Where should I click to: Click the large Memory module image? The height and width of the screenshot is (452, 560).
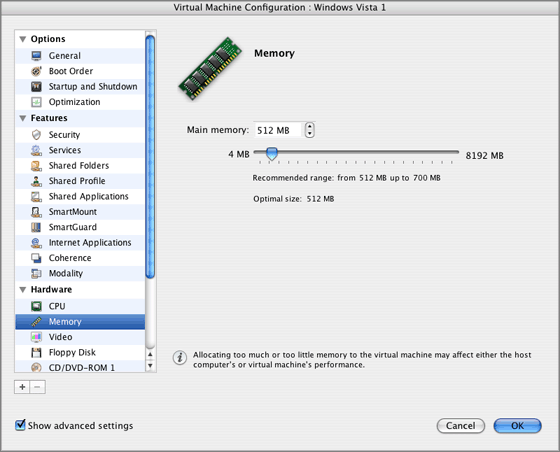click(210, 69)
